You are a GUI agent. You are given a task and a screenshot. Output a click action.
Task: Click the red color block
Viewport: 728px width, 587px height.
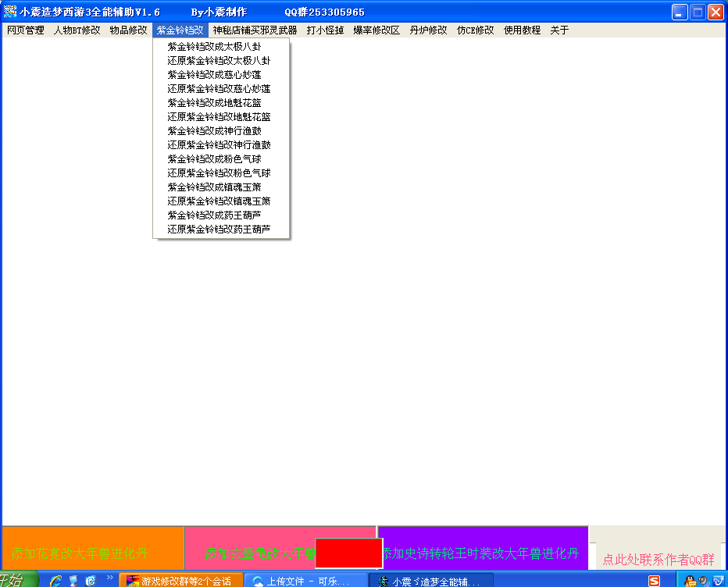pos(348,552)
